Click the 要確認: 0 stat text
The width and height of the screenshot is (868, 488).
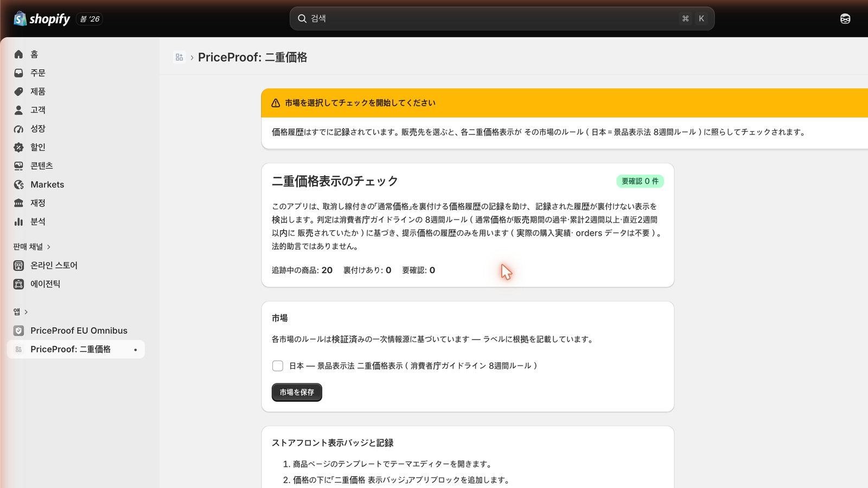(x=418, y=270)
